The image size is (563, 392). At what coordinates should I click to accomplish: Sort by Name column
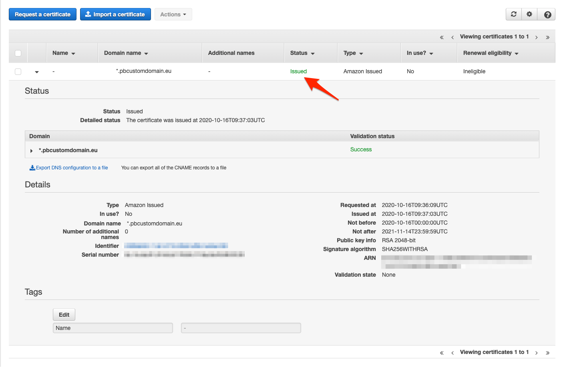pos(64,53)
